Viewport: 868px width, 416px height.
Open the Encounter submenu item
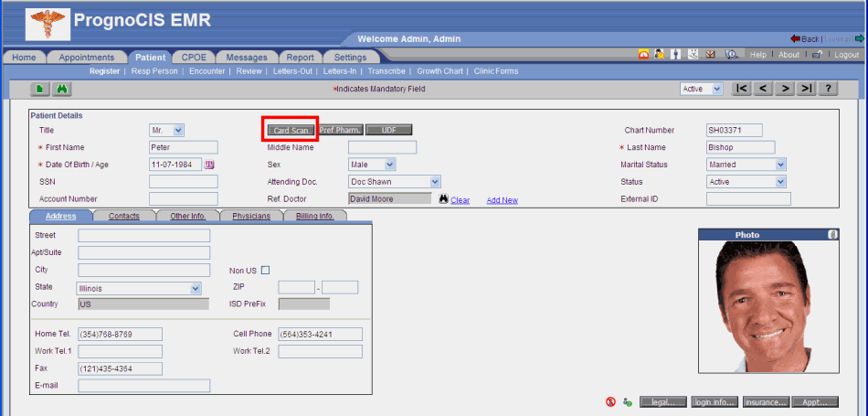(x=207, y=71)
